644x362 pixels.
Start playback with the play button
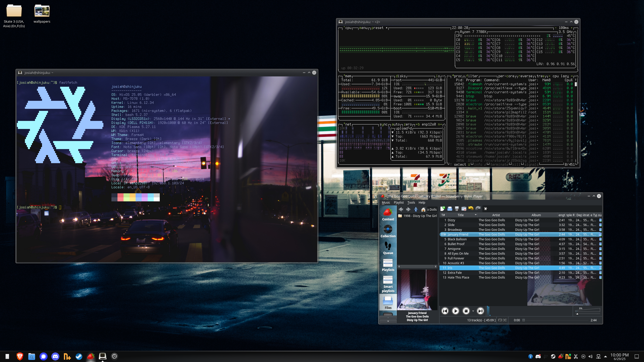coord(455,311)
